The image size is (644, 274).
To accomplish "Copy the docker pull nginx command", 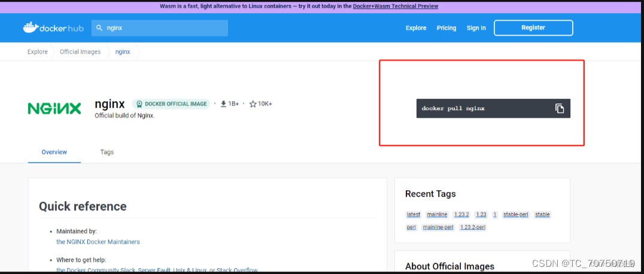I will tap(560, 108).
